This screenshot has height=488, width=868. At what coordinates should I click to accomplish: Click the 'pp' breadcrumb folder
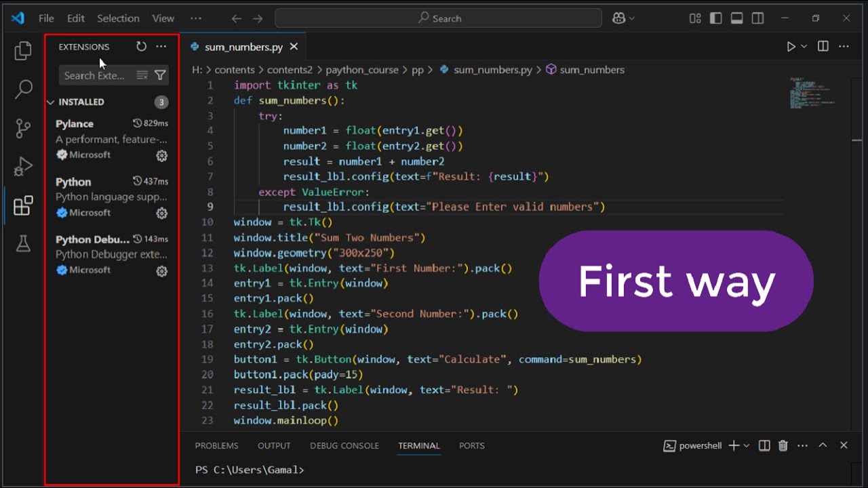click(x=418, y=69)
